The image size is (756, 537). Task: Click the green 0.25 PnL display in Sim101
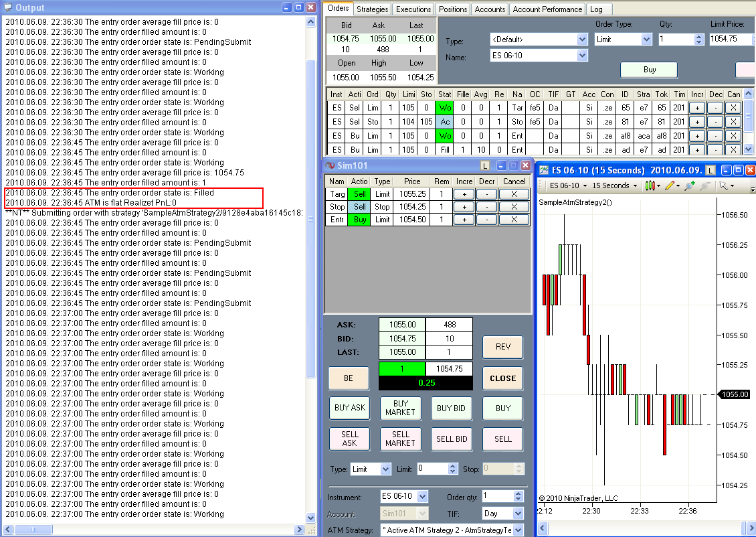426,383
